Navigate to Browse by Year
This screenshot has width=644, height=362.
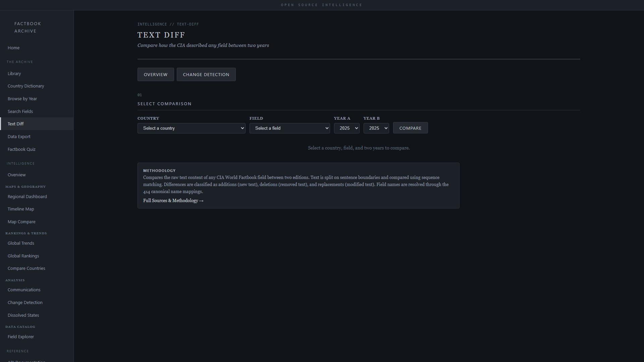(x=22, y=99)
